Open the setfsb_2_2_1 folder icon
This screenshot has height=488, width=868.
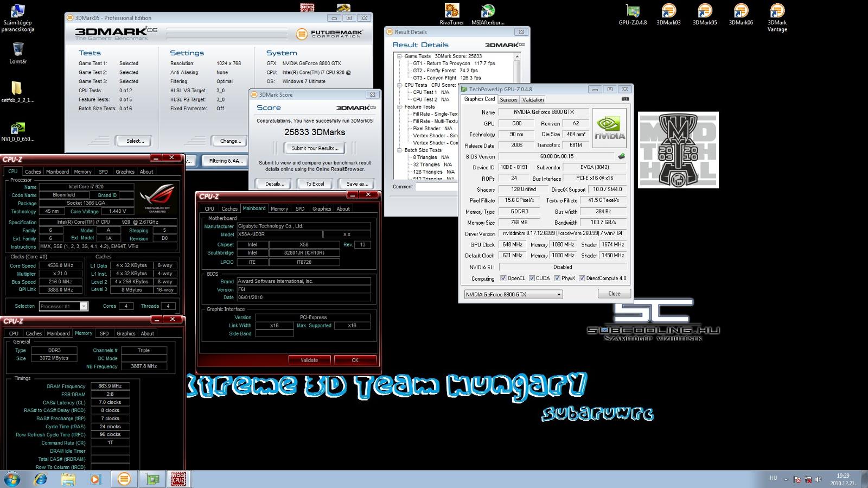[17, 92]
